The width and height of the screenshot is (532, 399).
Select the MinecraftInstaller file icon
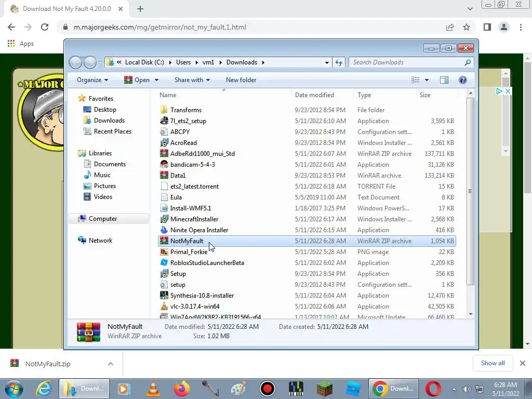click(x=164, y=219)
